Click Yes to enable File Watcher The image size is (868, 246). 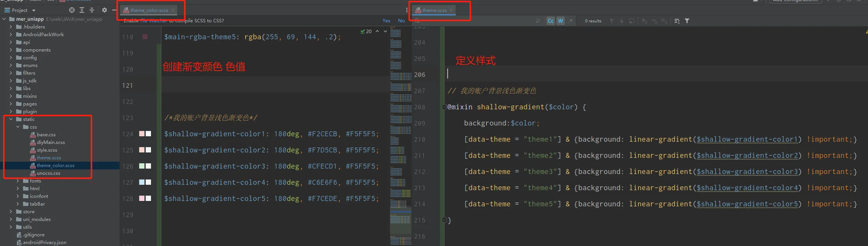coord(386,21)
